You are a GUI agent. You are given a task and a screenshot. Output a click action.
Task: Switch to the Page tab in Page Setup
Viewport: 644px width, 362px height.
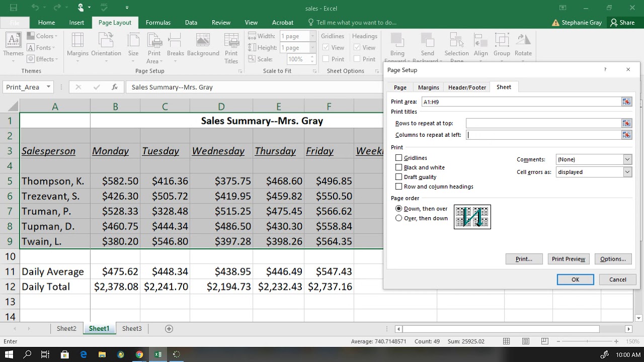pyautogui.click(x=400, y=87)
